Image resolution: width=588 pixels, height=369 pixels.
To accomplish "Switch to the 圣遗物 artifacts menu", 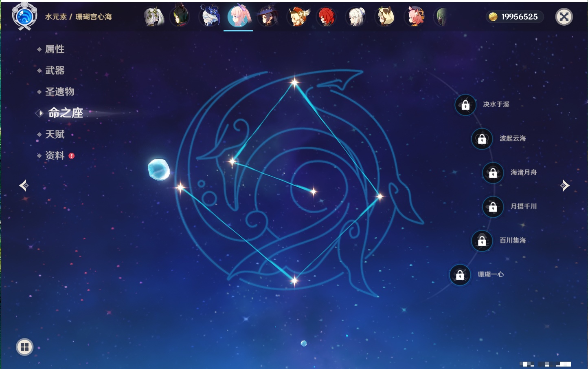I will [59, 92].
